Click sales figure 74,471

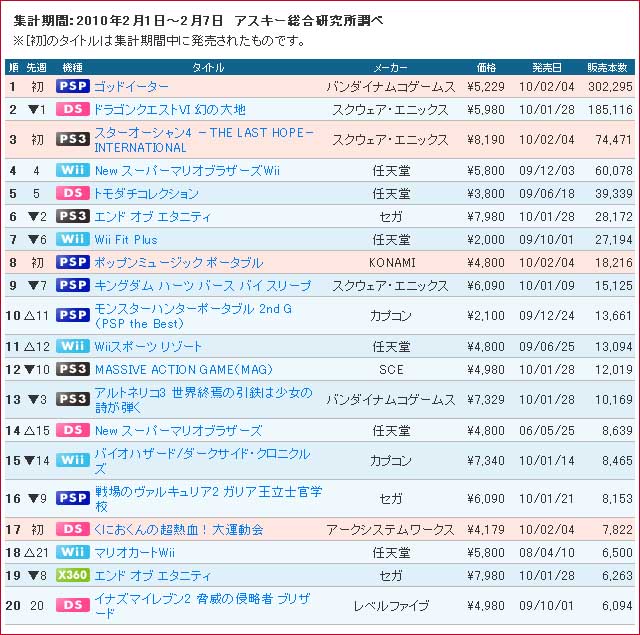pyautogui.click(x=613, y=140)
